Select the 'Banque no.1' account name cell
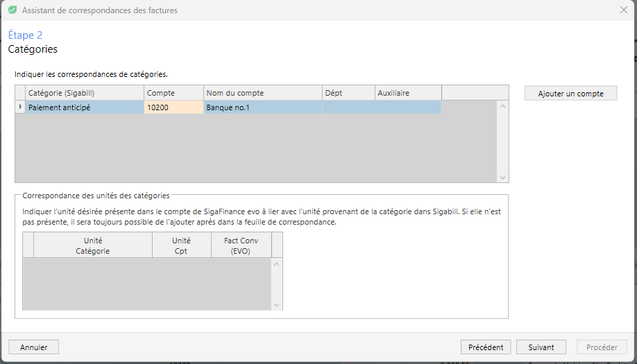Screen dimensions: 637x364 tap(263, 107)
